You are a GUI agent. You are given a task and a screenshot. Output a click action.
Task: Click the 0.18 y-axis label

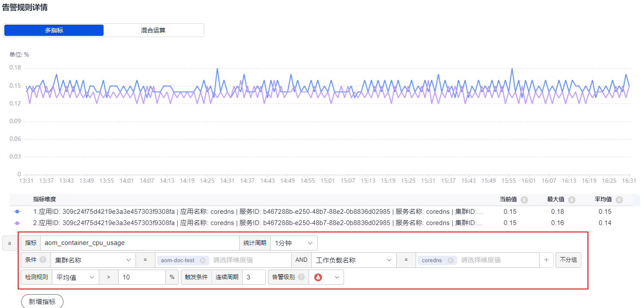pyautogui.click(x=15, y=68)
